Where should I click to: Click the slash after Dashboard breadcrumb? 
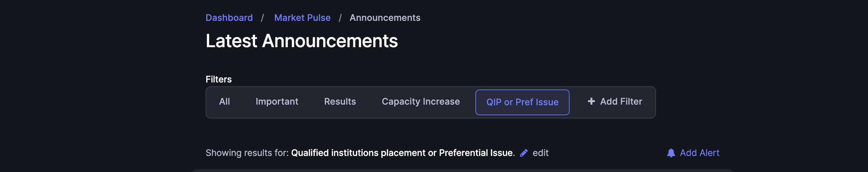(x=262, y=18)
